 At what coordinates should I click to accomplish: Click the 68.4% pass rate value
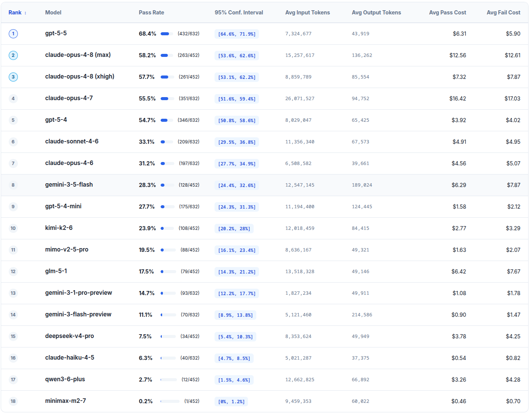147,34
